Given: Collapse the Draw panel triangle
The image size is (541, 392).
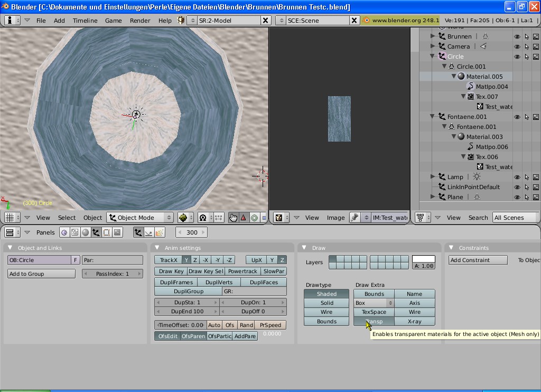Looking at the screenshot, I should pos(304,247).
